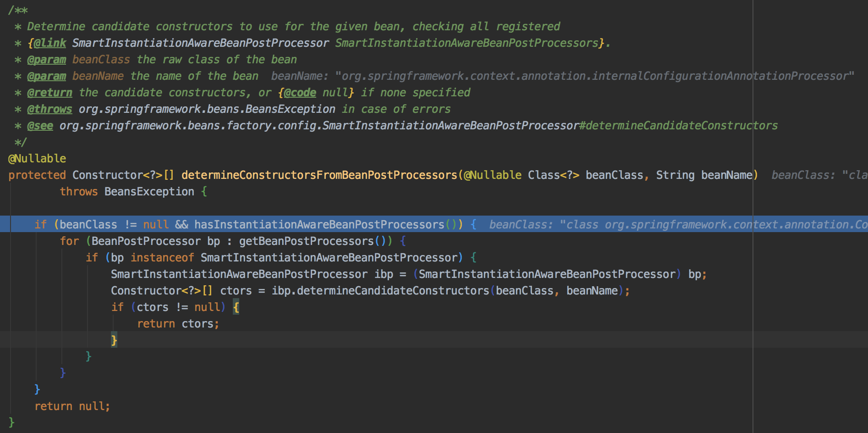This screenshot has height=433, width=868.
Task: Click String type of beanName parameter
Action: tap(675, 175)
